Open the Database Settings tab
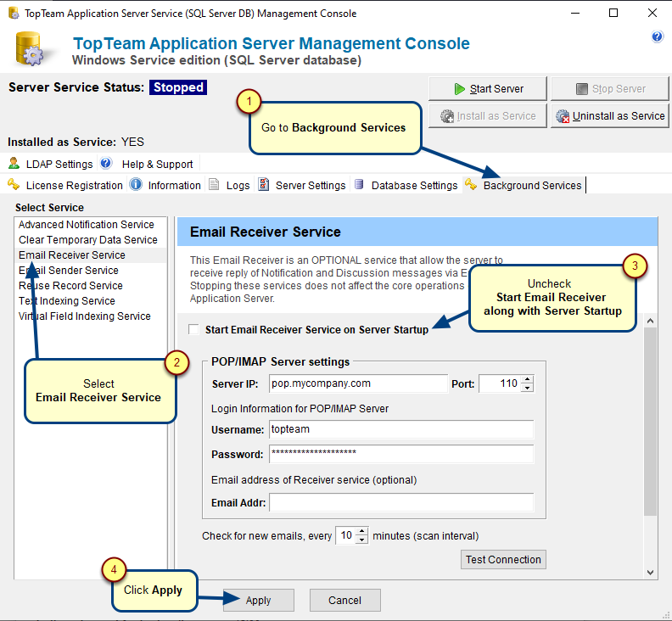Viewport: 672px width, 621px height. pyautogui.click(x=406, y=185)
